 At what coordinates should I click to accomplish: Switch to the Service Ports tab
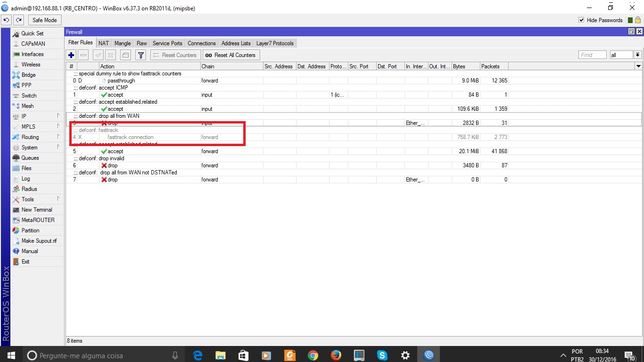[x=167, y=43]
